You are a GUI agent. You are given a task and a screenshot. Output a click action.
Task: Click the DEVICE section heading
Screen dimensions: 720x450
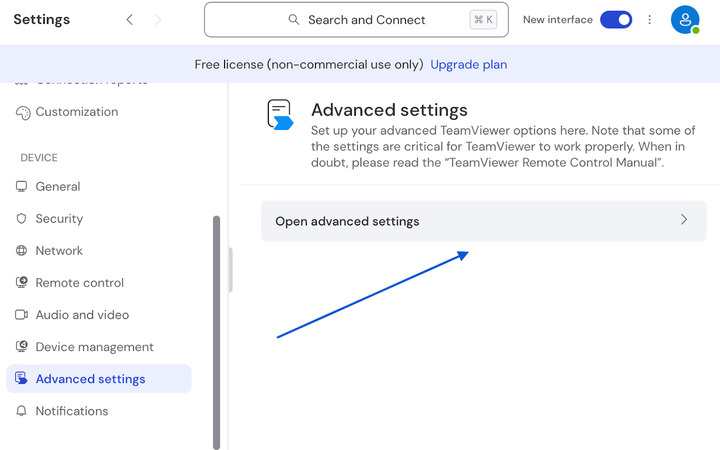pos(39,158)
